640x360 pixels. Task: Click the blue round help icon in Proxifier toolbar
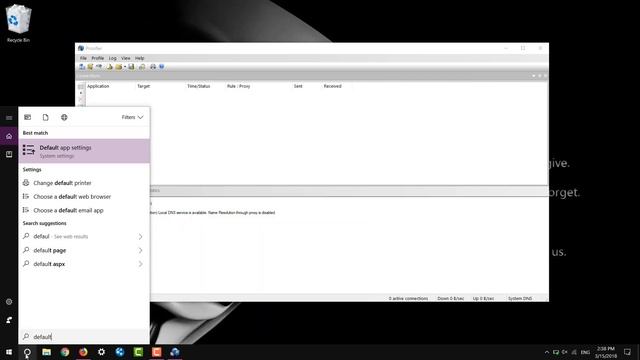(x=162, y=67)
